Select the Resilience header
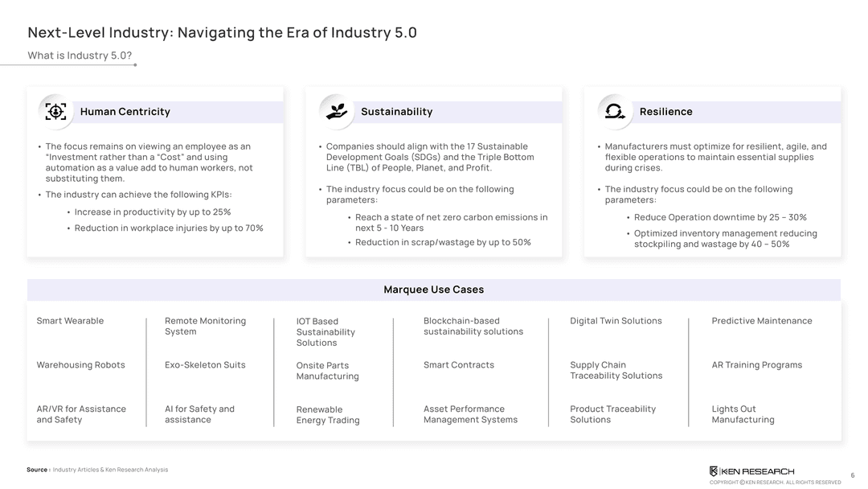868x489 pixels. [665, 112]
